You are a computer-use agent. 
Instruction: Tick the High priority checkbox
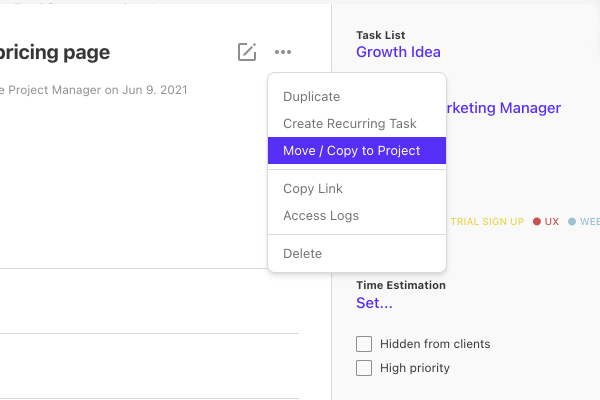[364, 368]
